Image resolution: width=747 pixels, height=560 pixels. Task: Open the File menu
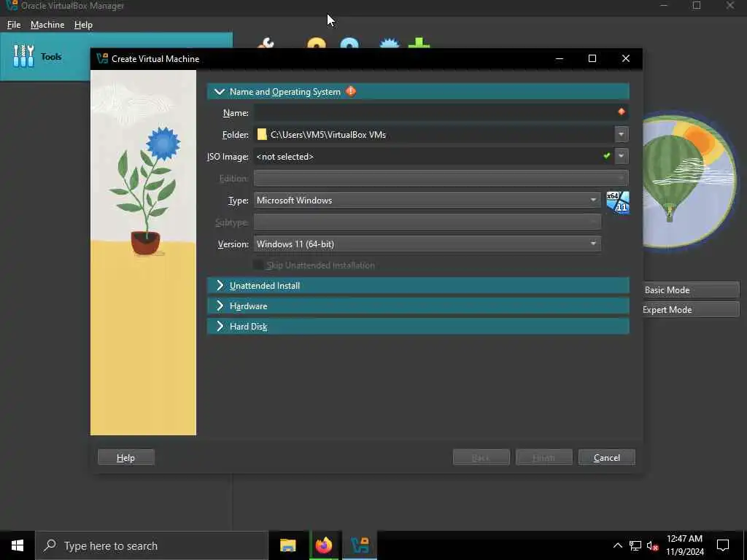point(14,25)
